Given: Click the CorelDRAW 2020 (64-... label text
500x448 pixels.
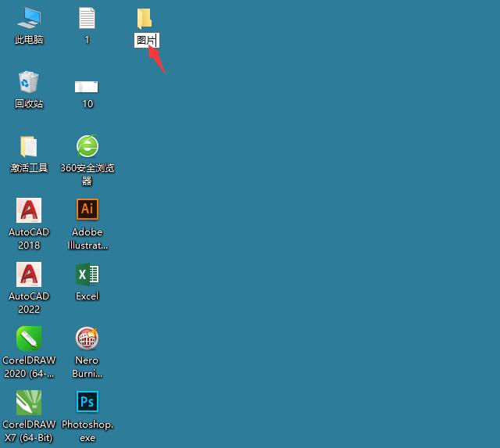Looking at the screenshot, I should tap(29, 367).
